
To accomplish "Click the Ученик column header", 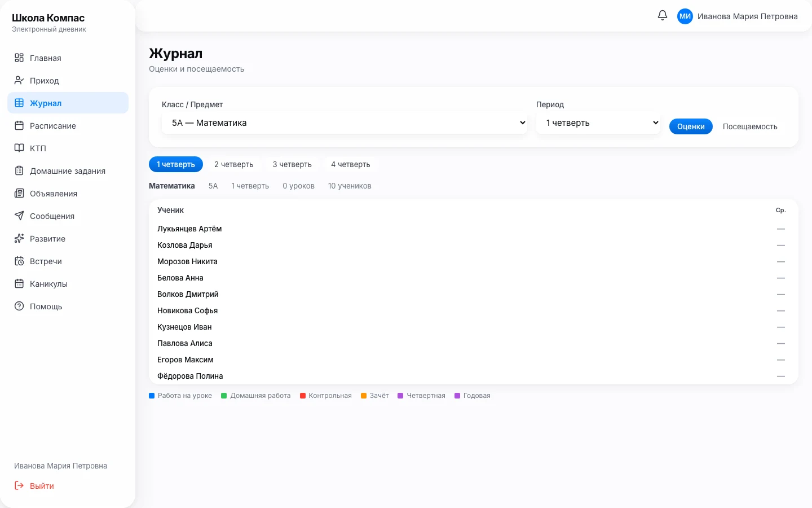I will (170, 210).
